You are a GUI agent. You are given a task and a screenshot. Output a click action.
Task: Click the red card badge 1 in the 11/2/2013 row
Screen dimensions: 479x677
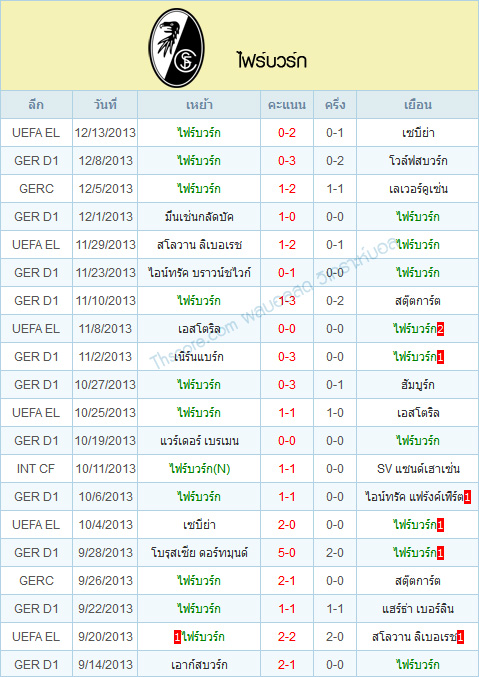[x=441, y=357]
